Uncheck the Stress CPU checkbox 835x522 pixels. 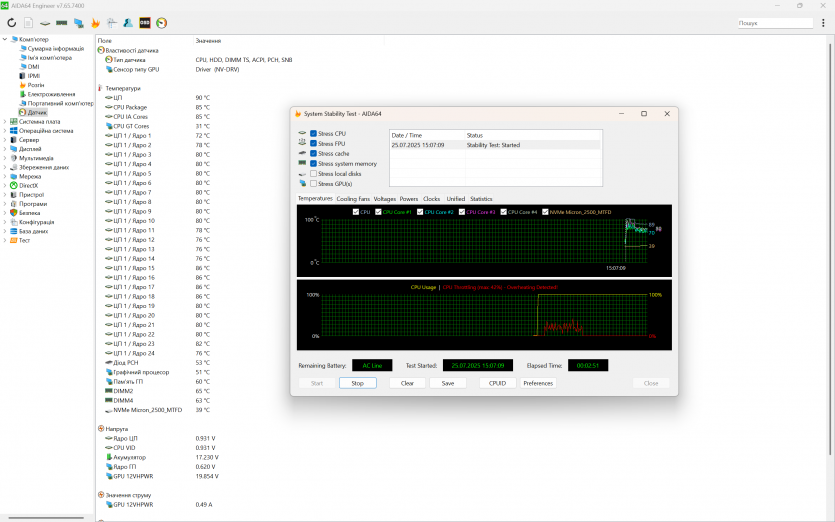314,133
